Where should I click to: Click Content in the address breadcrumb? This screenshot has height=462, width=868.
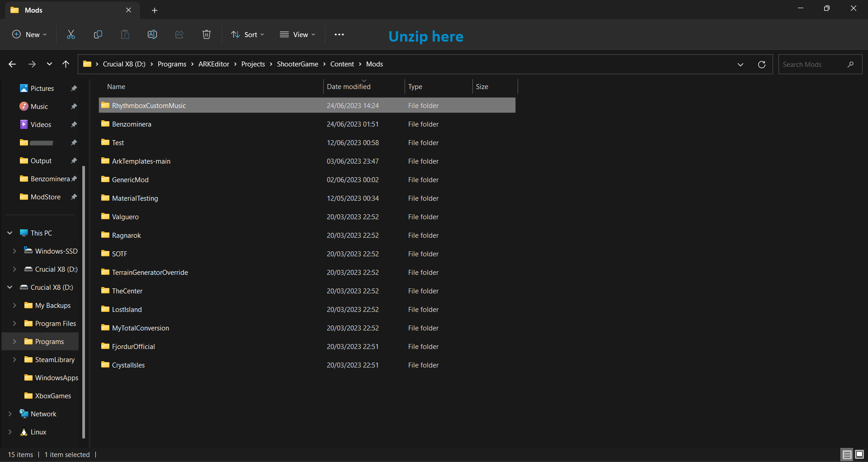pos(342,64)
